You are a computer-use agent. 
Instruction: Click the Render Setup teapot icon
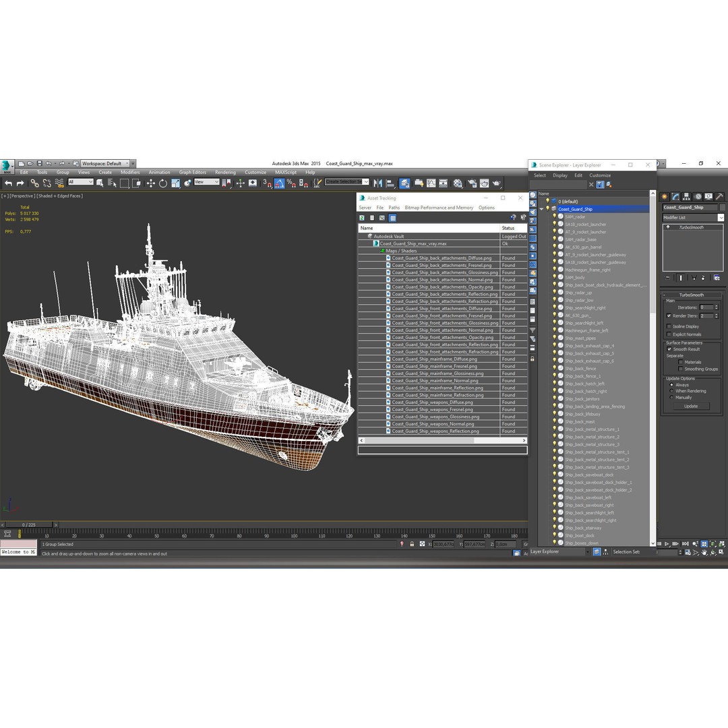[472, 183]
